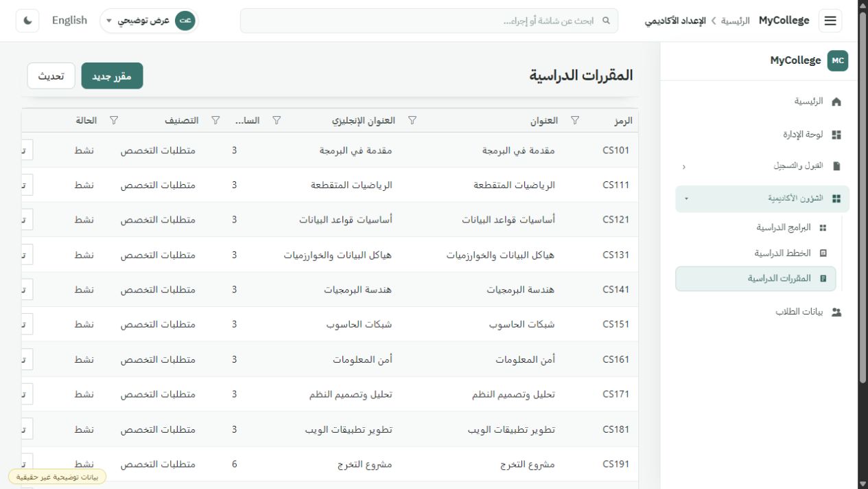Click the user avatar badge
The height and width of the screenshot is (489, 868).
[x=185, y=21]
